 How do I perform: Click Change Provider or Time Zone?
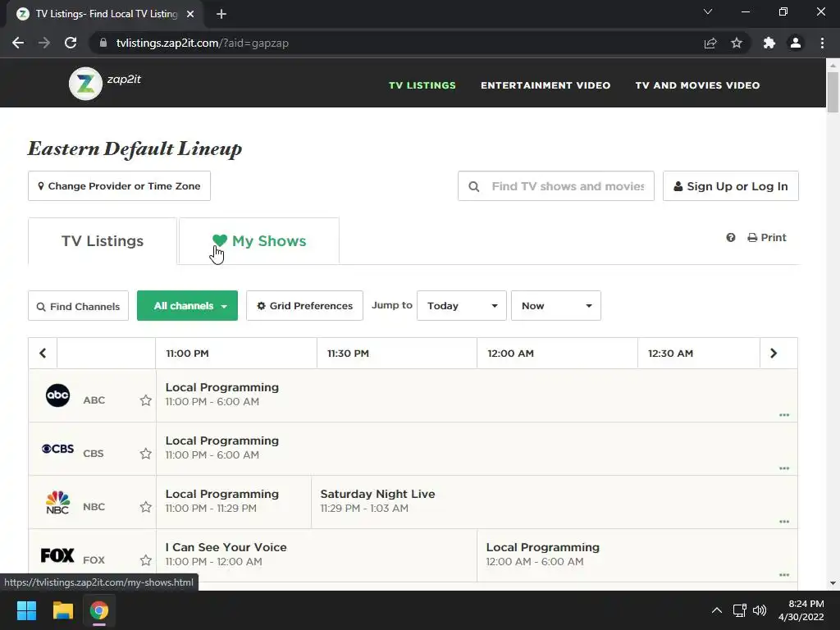pos(120,186)
